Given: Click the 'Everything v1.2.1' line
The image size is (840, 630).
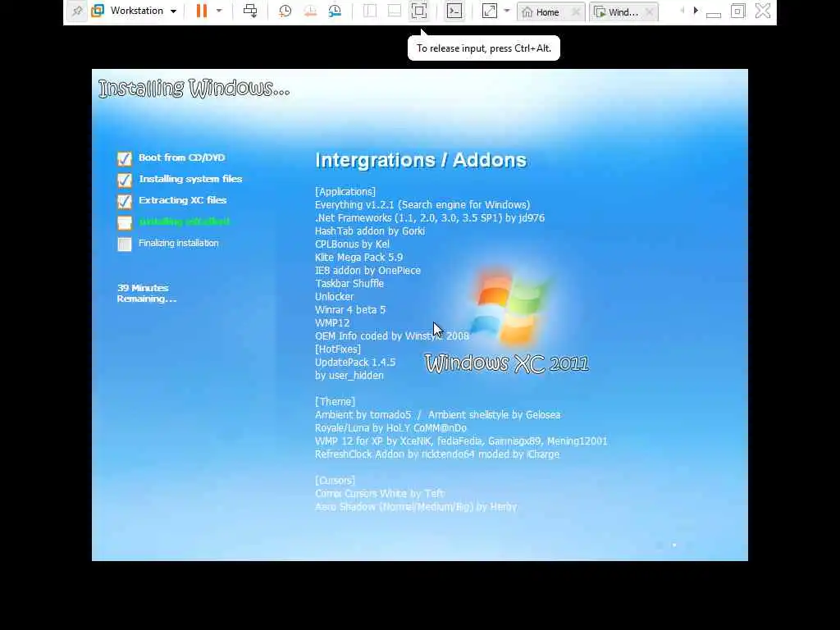Looking at the screenshot, I should click(422, 204).
